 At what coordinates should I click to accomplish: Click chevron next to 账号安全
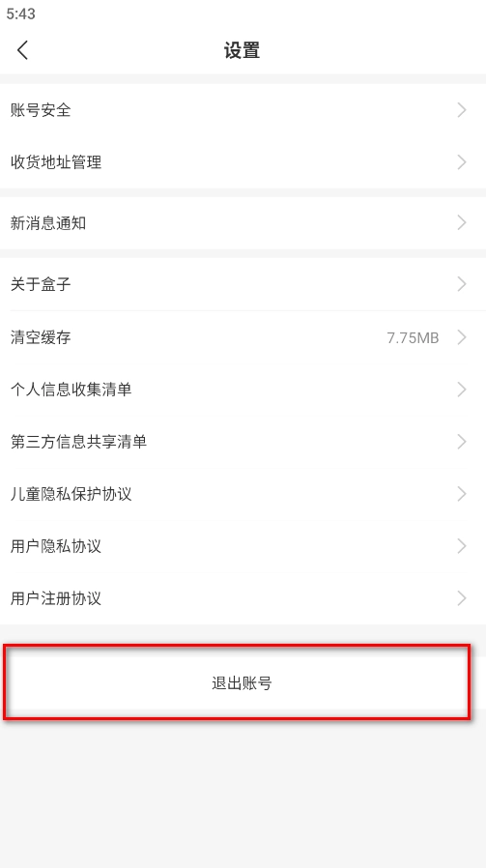pyautogui.click(x=462, y=110)
